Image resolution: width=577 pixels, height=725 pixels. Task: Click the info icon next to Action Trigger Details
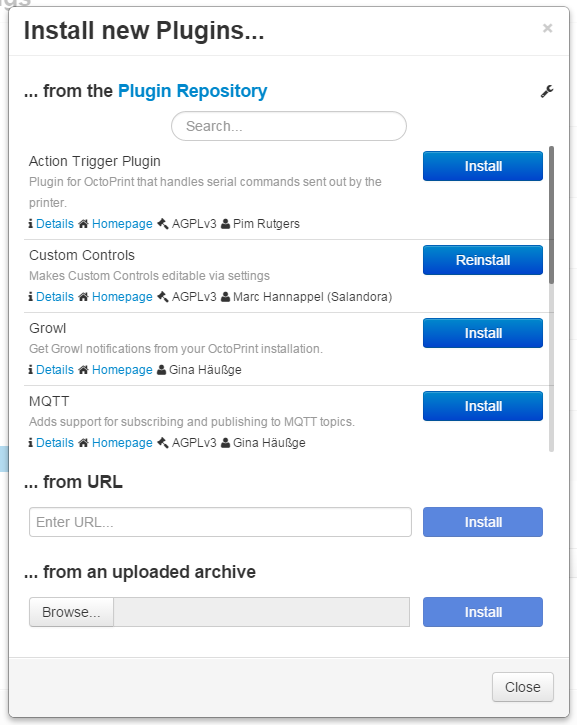31,224
